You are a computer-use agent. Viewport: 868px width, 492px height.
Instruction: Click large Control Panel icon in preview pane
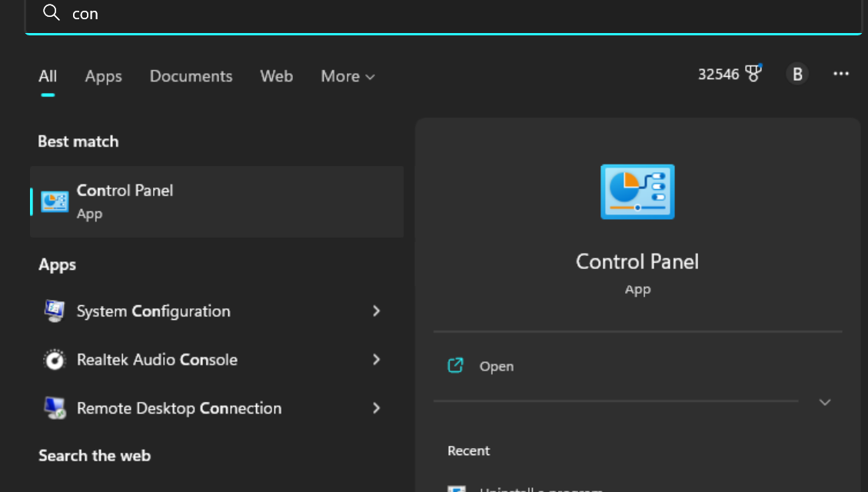(x=637, y=191)
